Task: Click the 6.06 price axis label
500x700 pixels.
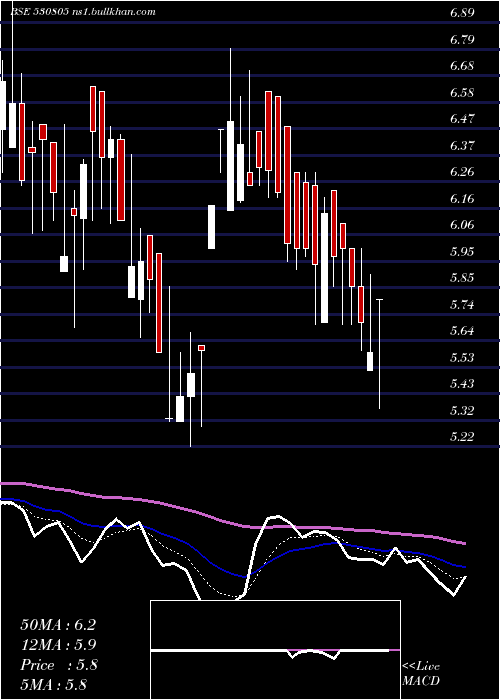Action: click(462, 225)
